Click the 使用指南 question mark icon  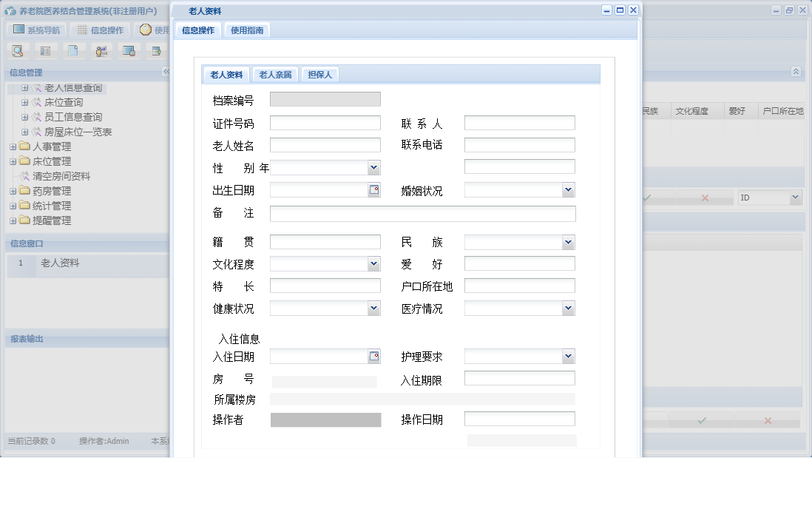click(x=146, y=30)
